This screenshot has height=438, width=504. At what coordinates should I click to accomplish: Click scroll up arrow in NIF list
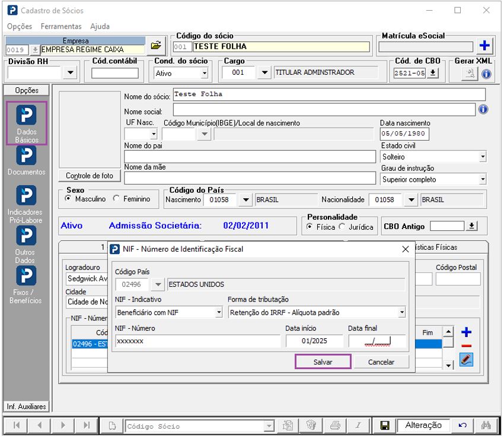click(x=448, y=332)
